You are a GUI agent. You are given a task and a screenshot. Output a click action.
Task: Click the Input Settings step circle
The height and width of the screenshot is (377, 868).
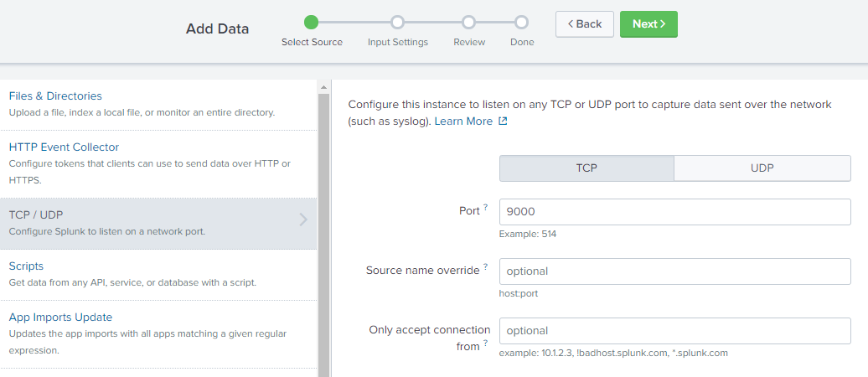398,23
